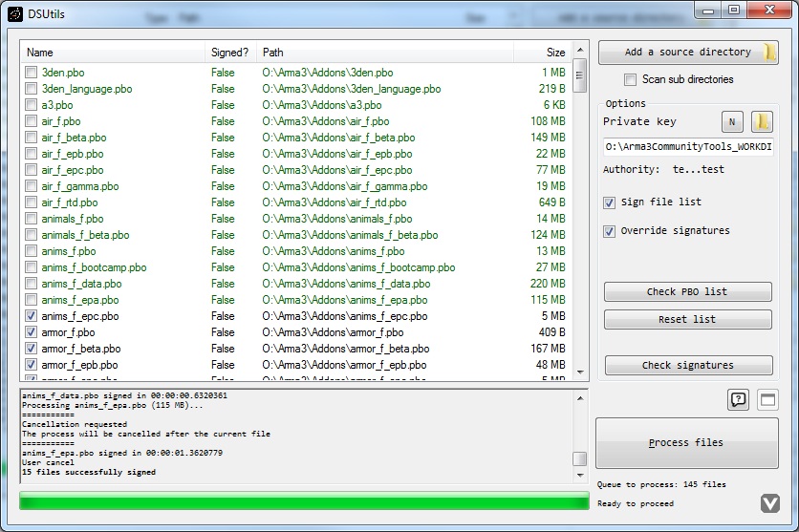Image resolution: width=799 pixels, height=532 pixels.
Task: Click the help speech-bubble icon
Action: click(x=738, y=400)
